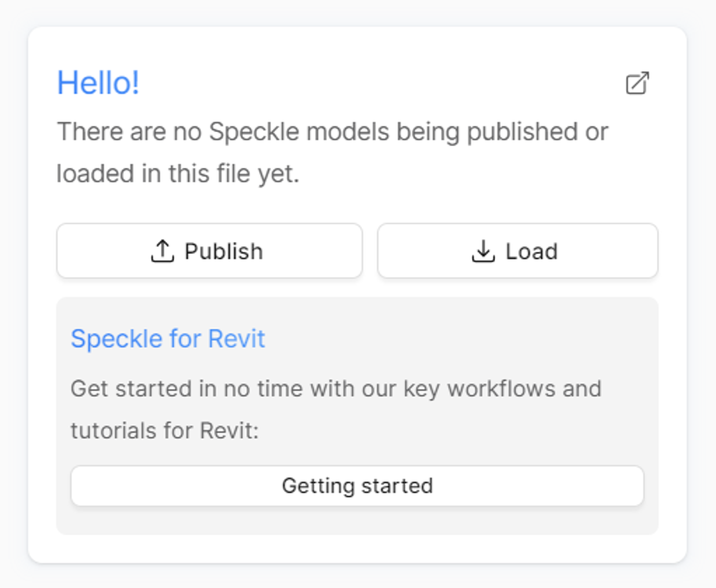Open the Getting started tutorial button
The image size is (716, 588).
357,486
